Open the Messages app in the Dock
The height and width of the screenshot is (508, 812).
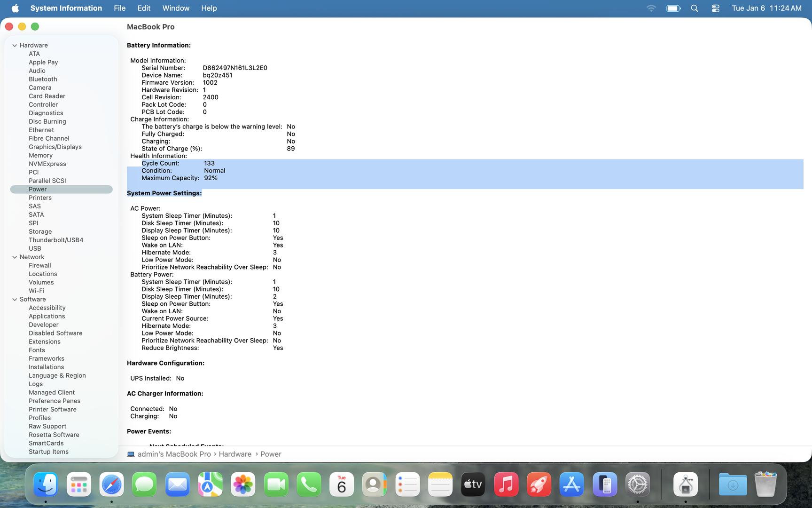click(x=144, y=484)
